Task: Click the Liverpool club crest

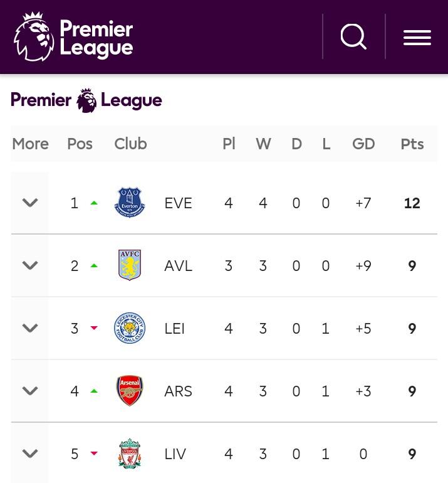Action: tap(130, 454)
